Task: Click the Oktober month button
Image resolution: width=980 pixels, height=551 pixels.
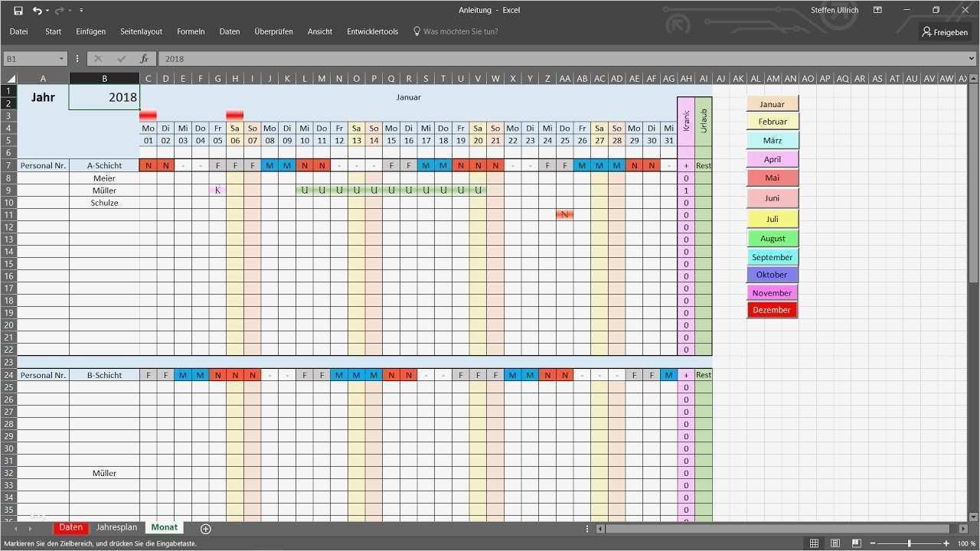Action: pos(772,275)
